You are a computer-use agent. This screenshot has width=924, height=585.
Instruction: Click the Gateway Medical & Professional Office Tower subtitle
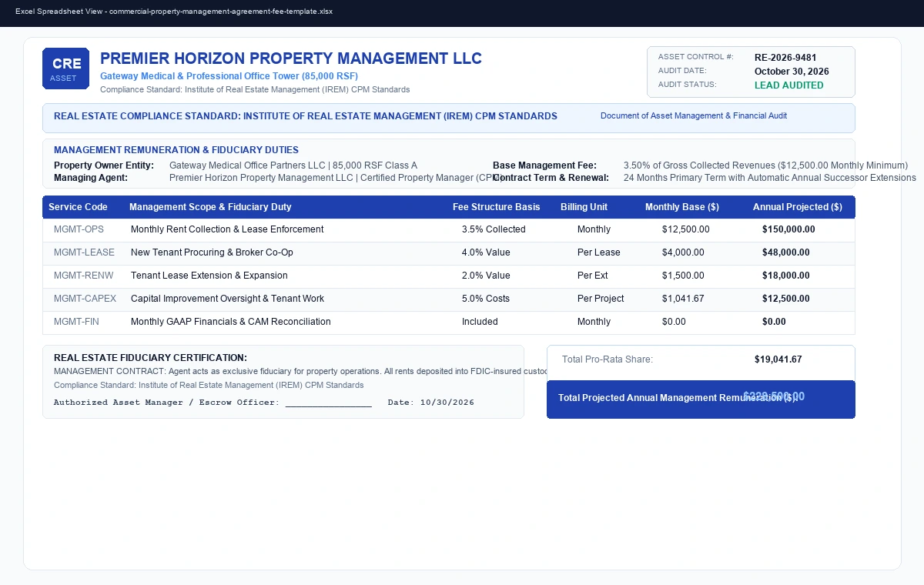tap(229, 76)
